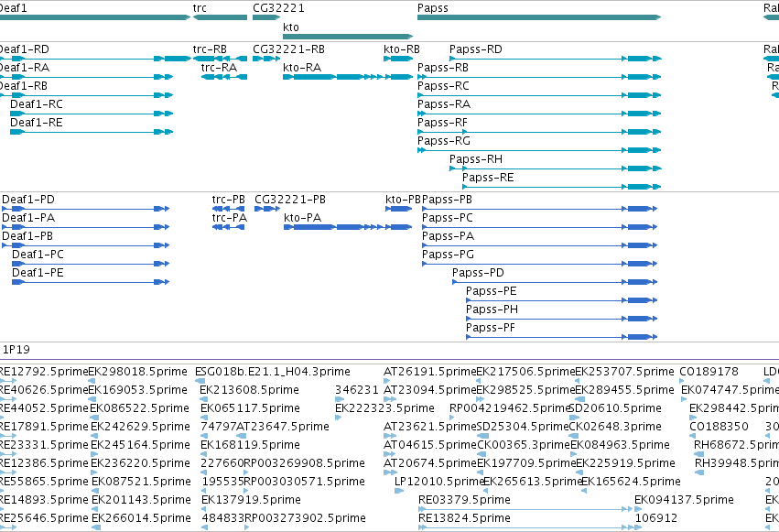Select the Deaf1-RC transcript
This screenshot has height=532, width=779.
click(92, 114)
